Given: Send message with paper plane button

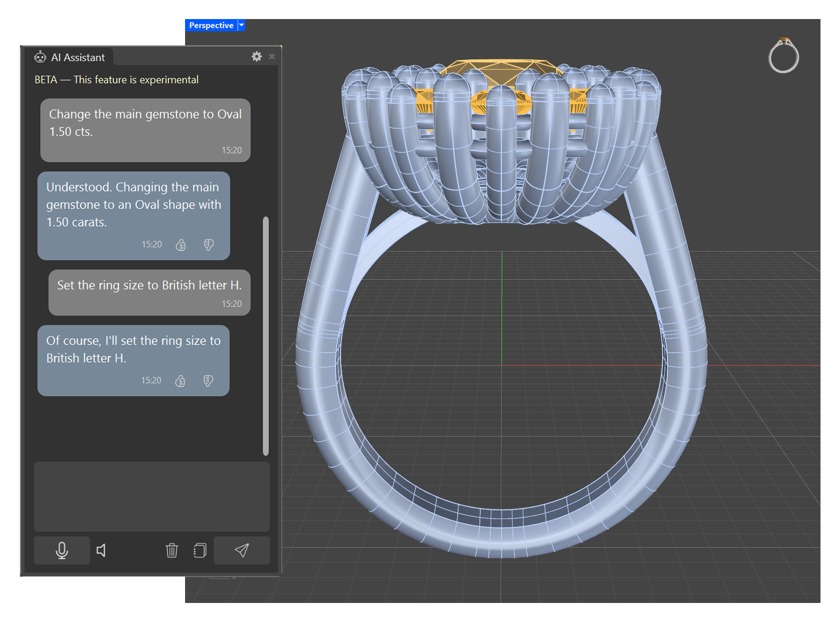Looking at the screenshot, I should (241, 550).
